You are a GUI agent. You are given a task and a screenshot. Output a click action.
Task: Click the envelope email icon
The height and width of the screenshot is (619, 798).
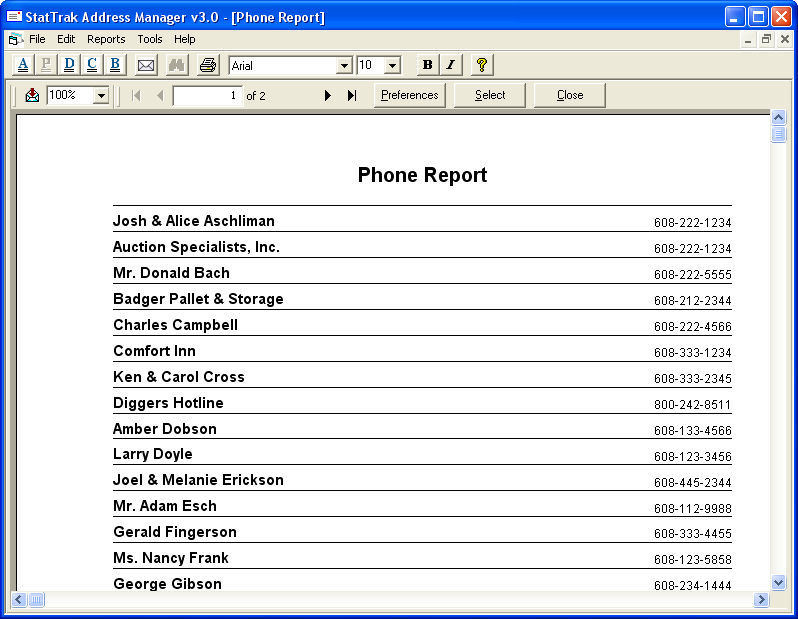(146, 65)
